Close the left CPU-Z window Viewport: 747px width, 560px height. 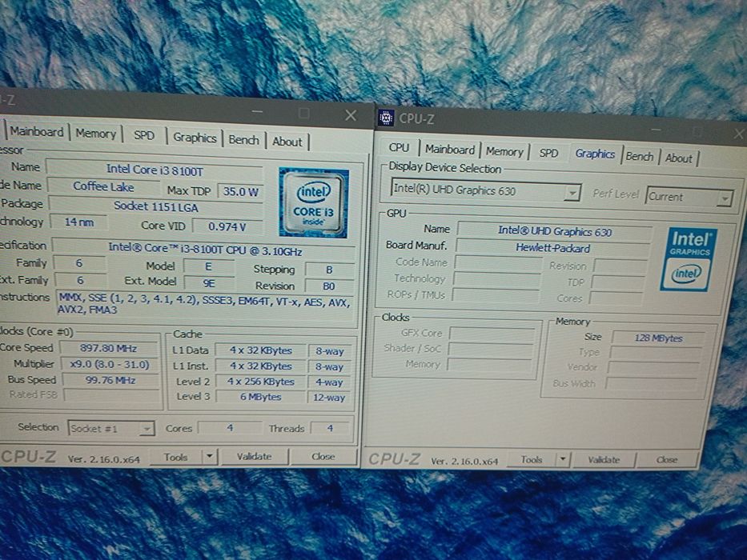coord(351,115)
